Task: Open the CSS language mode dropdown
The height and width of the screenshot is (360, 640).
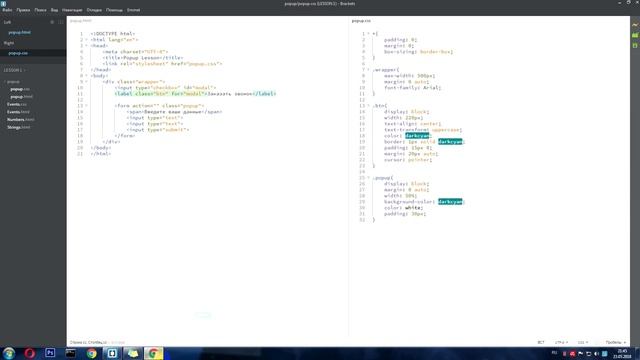Action: pos(583,342)
